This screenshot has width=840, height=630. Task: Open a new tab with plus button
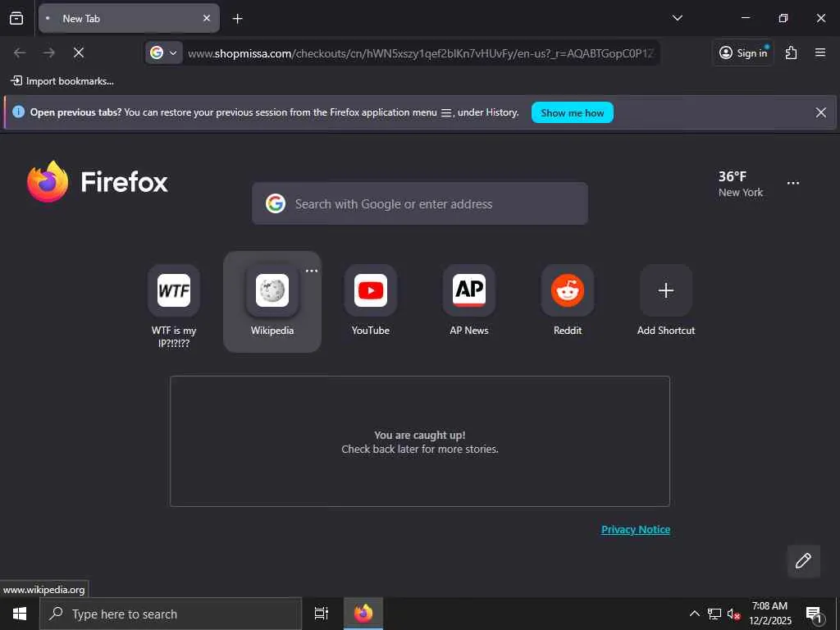(x=237, y=19)
